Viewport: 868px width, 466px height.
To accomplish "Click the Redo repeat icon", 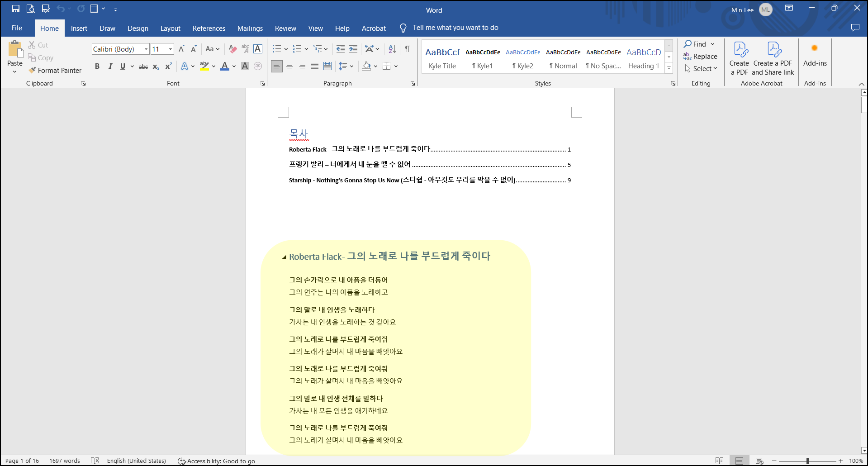I will click(81, 9).
